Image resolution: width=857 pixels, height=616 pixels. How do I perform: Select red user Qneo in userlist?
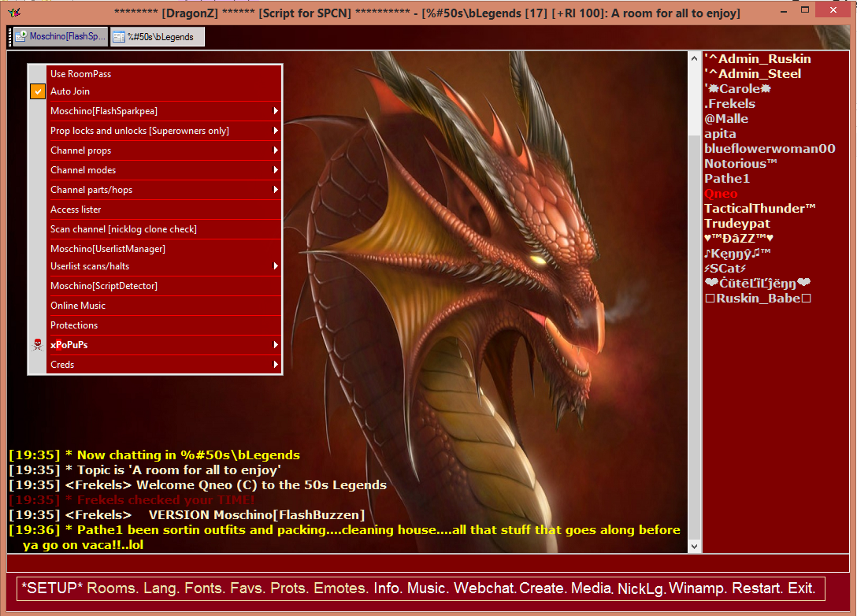pyautogui.click(x=721, y=194)
